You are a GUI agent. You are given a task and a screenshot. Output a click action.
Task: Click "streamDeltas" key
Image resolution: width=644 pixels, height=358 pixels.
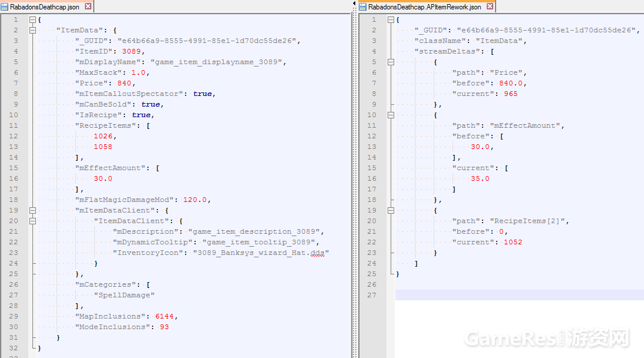tap(447, 51)
